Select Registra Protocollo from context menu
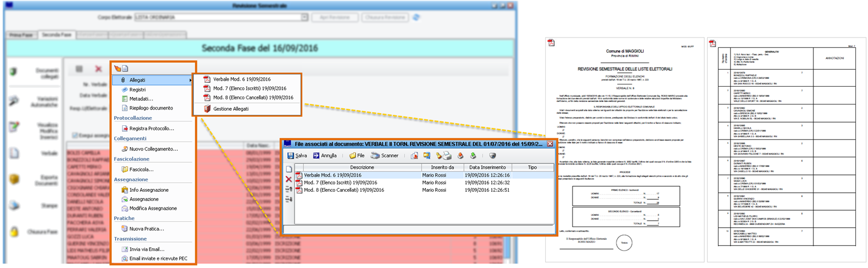 (152, 129)
